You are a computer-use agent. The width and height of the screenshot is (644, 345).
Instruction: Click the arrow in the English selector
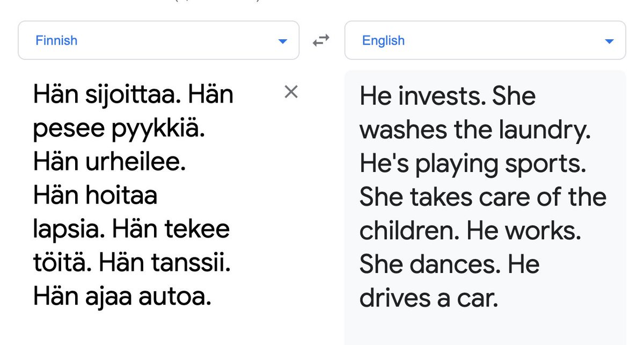[x=609, y=41]
